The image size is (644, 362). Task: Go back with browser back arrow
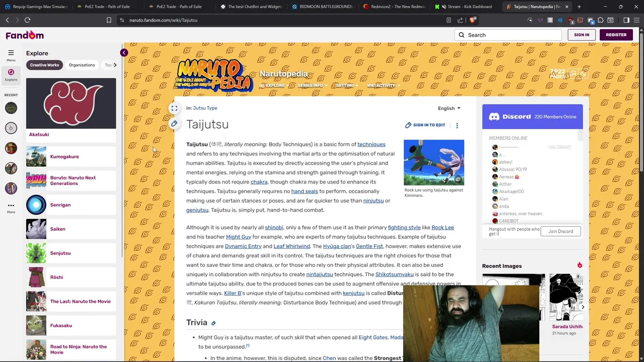(7, 20)
